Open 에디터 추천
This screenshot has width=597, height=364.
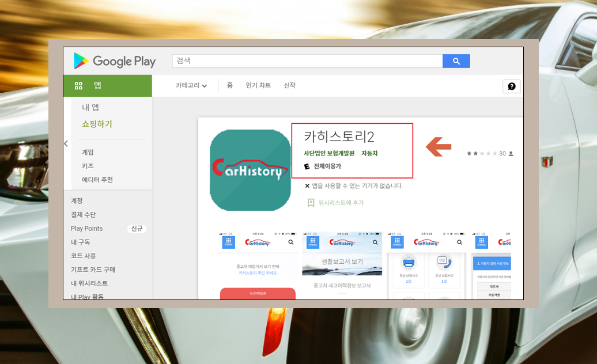(97, 180)
